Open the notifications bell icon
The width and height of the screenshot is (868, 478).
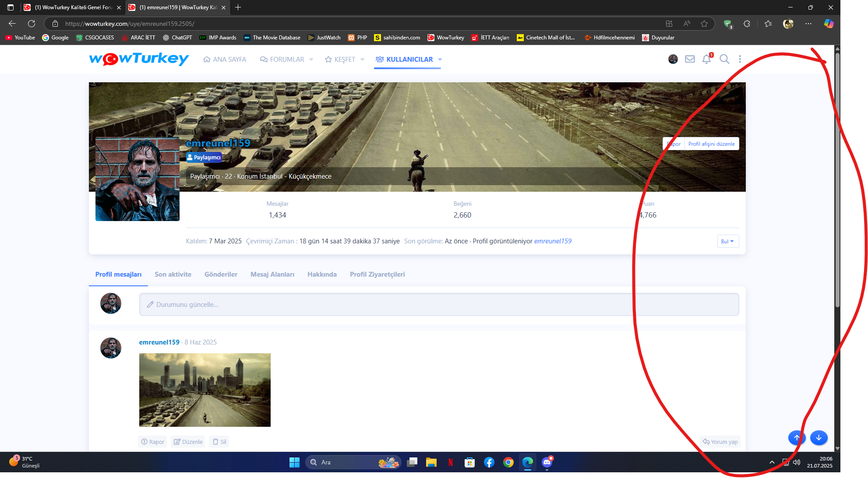[706, 59]
